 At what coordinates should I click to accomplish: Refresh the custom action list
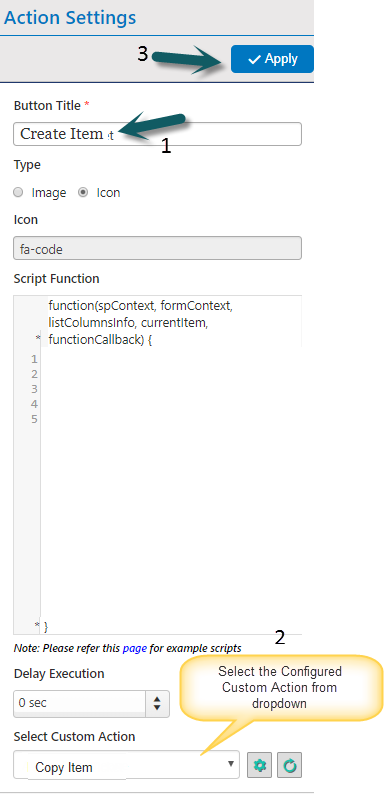290,766
